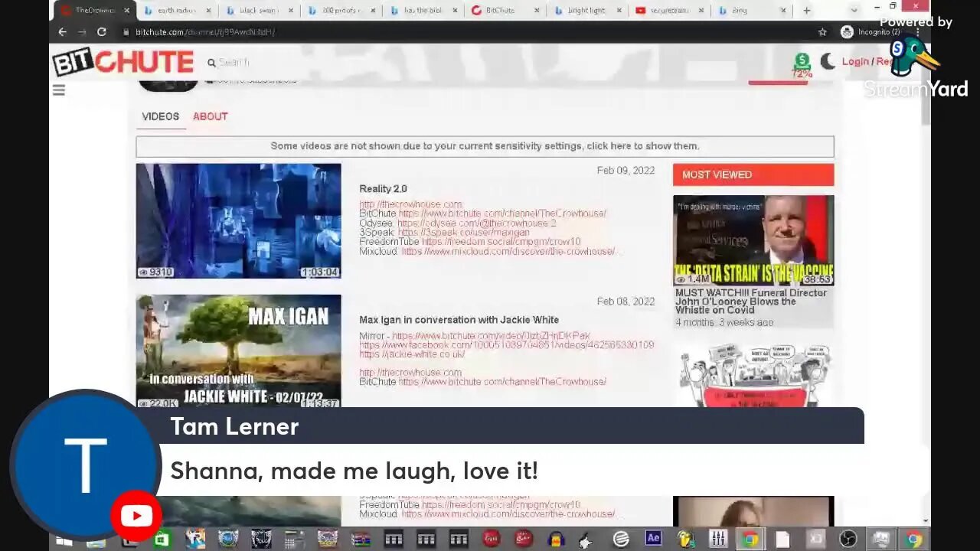Go back using the browser back arrow
980x551 pixels.
[63, 32]
